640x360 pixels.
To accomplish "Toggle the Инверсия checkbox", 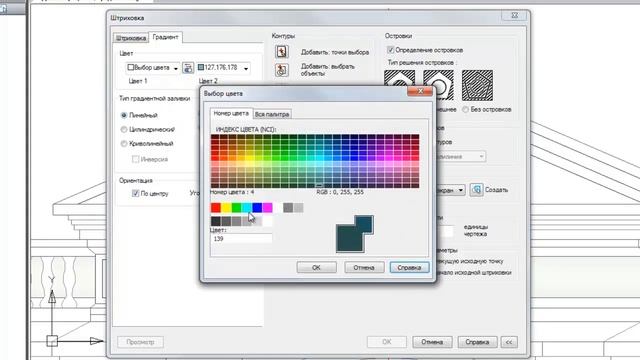I will pos(136,159).
